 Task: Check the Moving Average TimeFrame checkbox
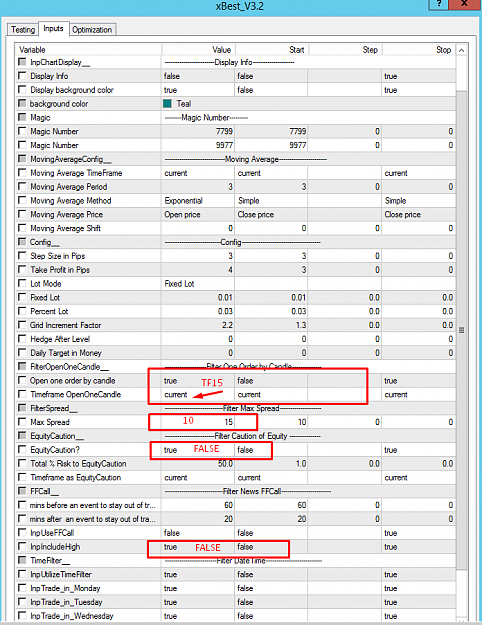[22, 173]
